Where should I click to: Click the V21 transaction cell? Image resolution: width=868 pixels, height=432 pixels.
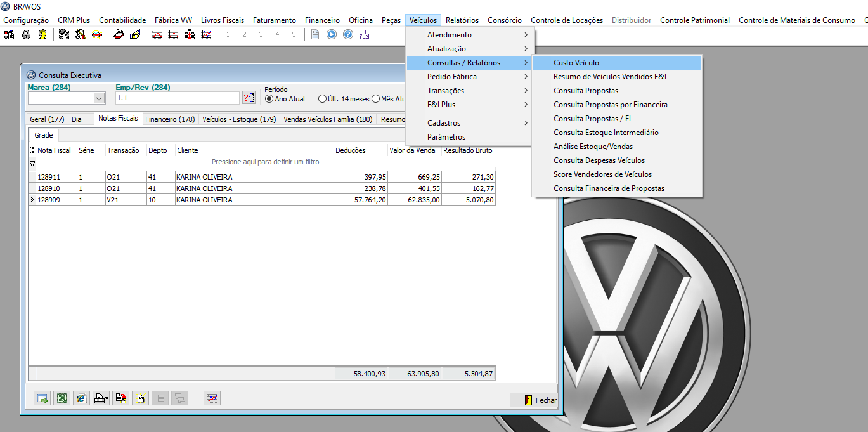126,200
